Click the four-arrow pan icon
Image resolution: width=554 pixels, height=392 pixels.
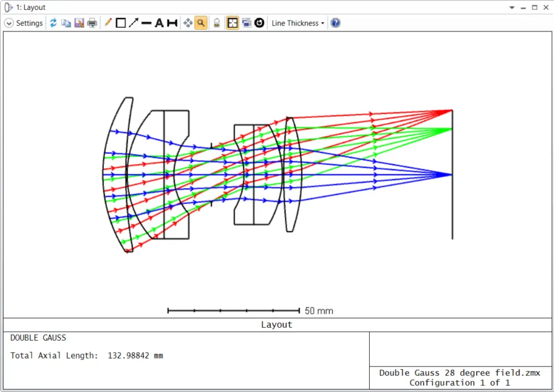pos(188,23)
